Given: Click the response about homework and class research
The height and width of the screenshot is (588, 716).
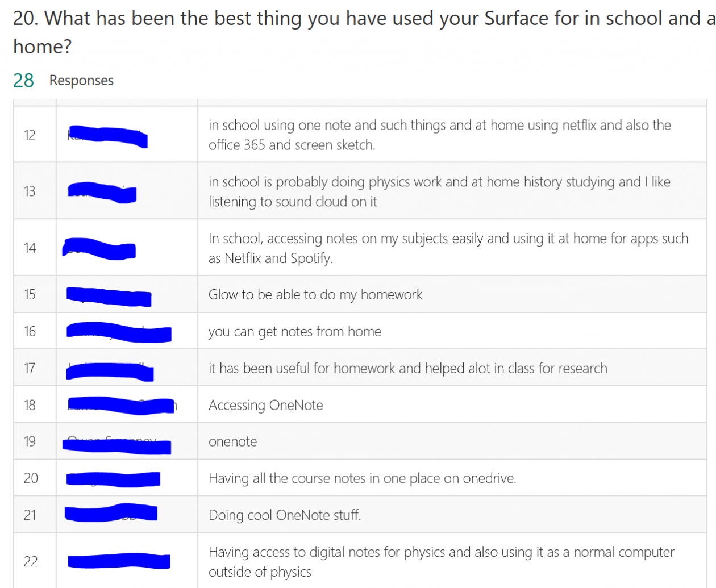Looking at the screenshot, I should point(407,368).
